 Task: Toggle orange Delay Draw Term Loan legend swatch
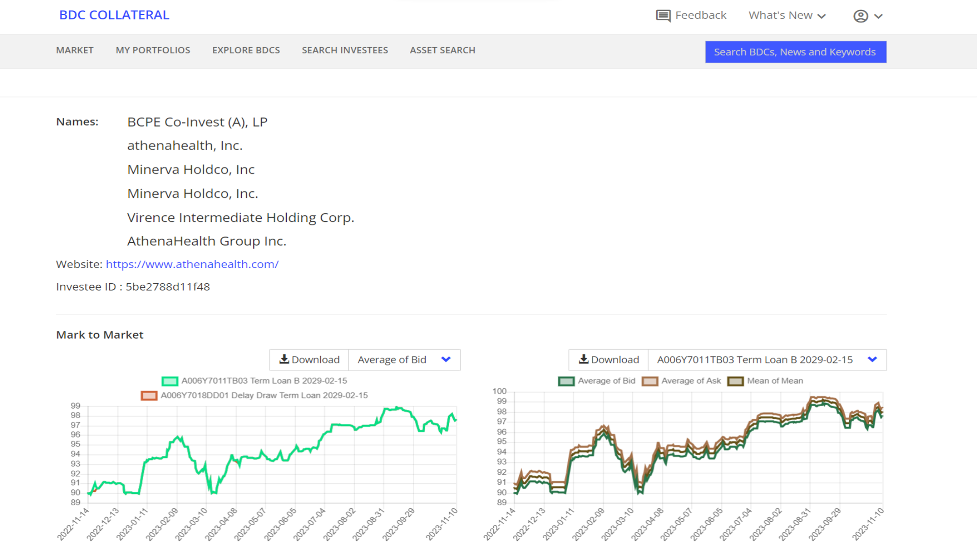tap(149, 395)
